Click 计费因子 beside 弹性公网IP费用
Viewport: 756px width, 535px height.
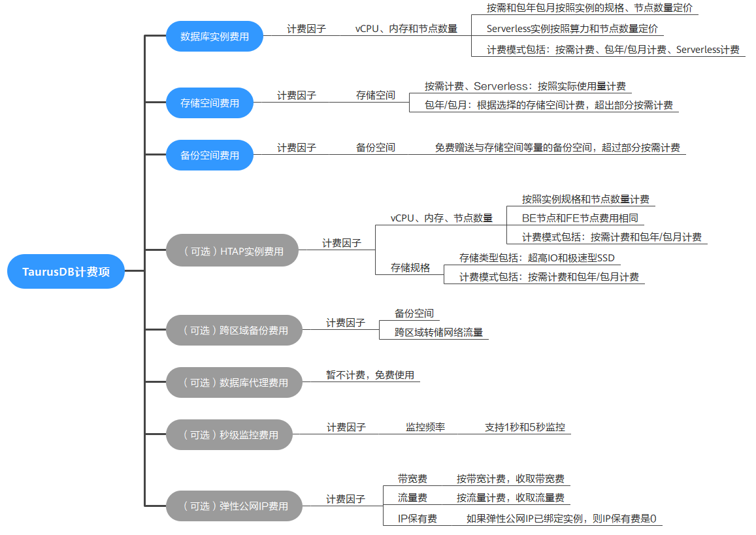(346, 499)
